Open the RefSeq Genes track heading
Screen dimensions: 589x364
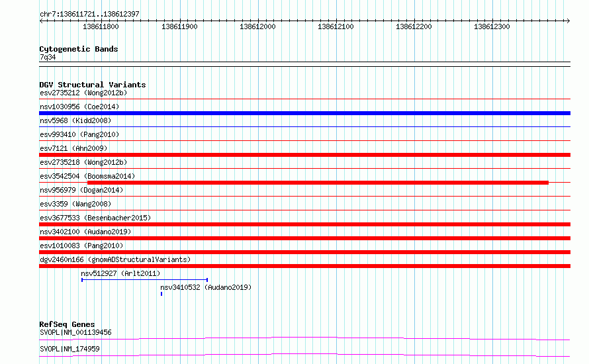point(67,324)
